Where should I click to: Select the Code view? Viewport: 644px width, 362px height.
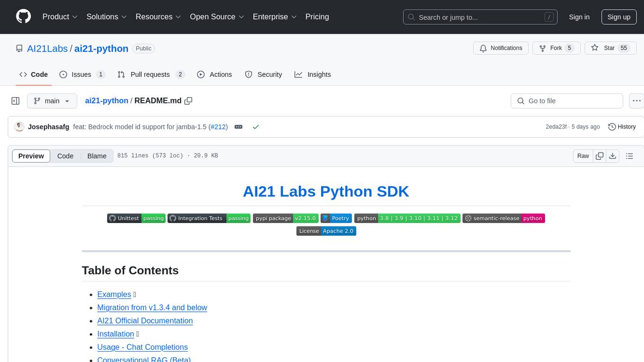65,156
